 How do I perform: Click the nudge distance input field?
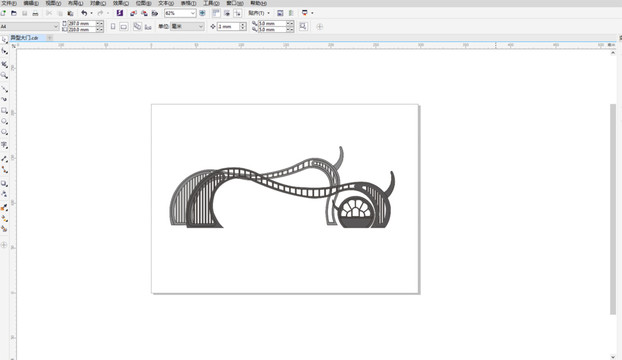point(228,27)
